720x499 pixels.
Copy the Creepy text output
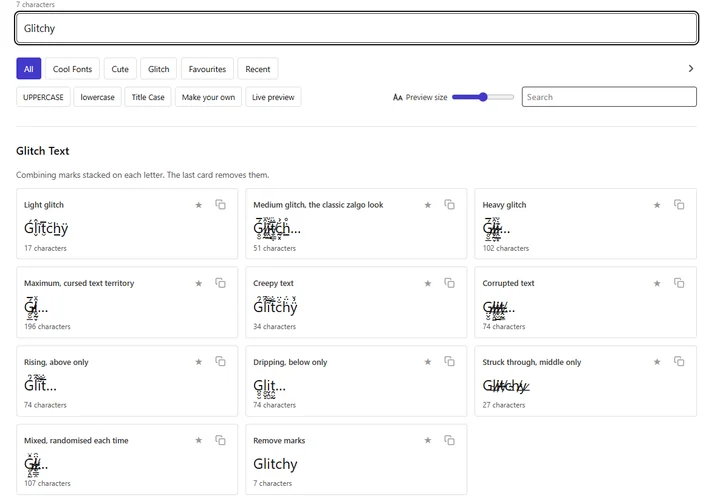(x=450, y=283)
